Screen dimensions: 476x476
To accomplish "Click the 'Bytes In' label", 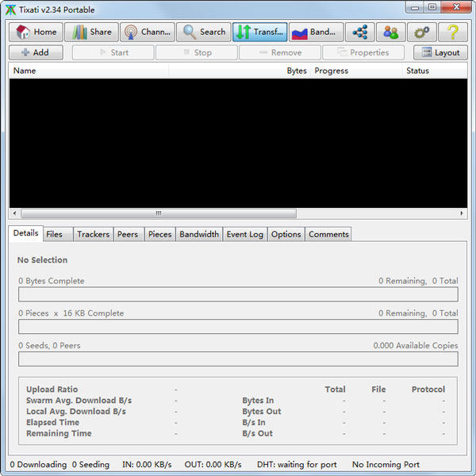I will point(258,401).
